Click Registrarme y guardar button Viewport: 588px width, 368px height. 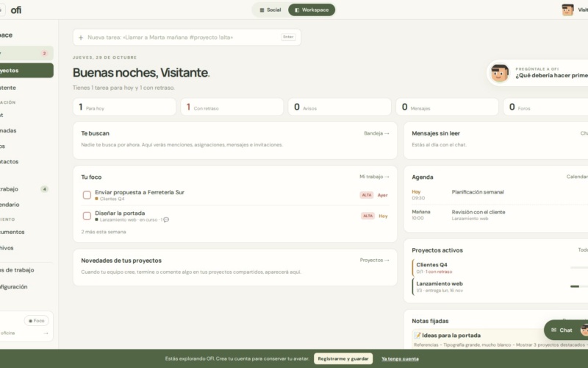tap(343, 358)
